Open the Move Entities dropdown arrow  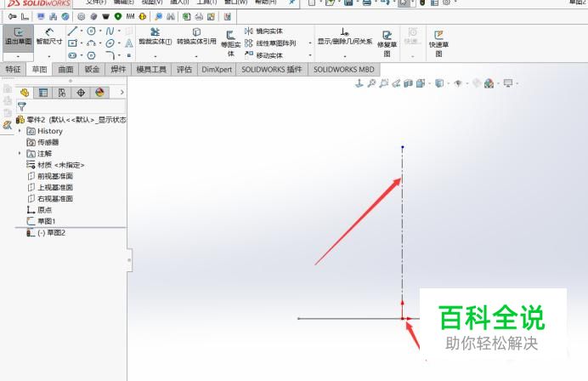click(x=310, y=55)
